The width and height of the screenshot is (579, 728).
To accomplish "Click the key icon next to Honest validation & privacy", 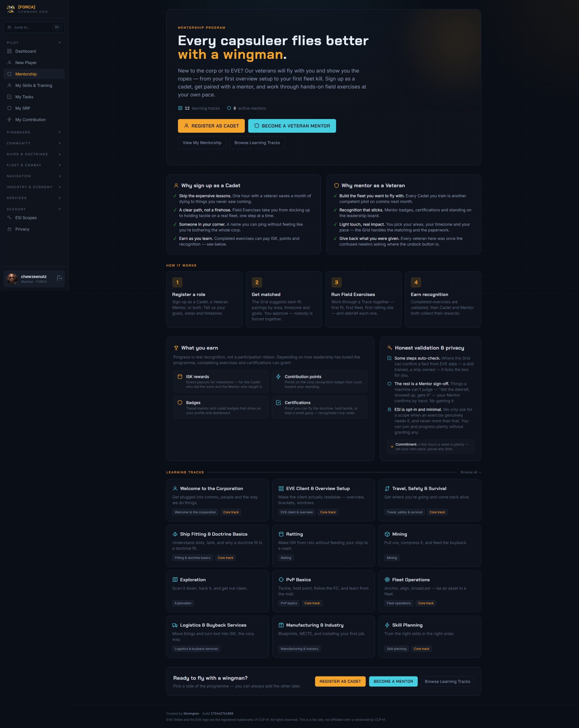I will pos(390,348).
